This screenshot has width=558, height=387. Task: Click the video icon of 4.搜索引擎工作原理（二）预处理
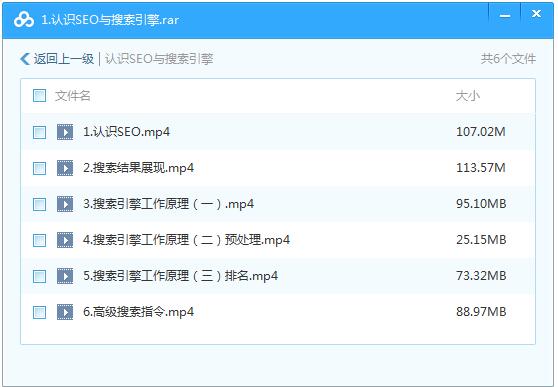coord(65,240)
